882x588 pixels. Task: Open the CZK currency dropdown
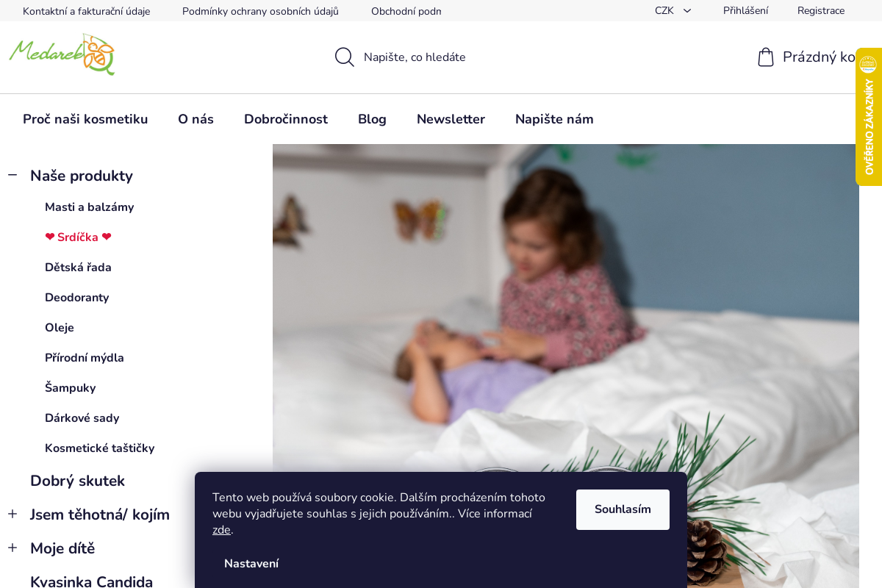coord(673,11)
